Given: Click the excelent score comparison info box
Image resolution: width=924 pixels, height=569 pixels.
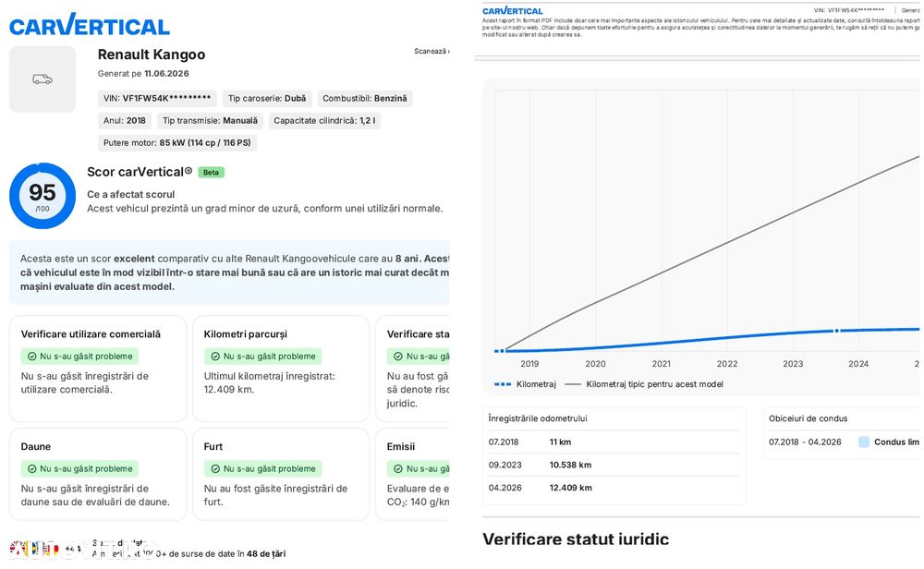Looking at the screenshot, I should tap(230, 272).
